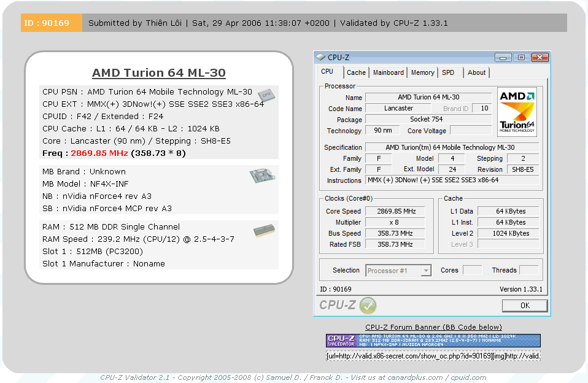Open the Memory tab
588x383 pixels.
(x=422, y=73)
